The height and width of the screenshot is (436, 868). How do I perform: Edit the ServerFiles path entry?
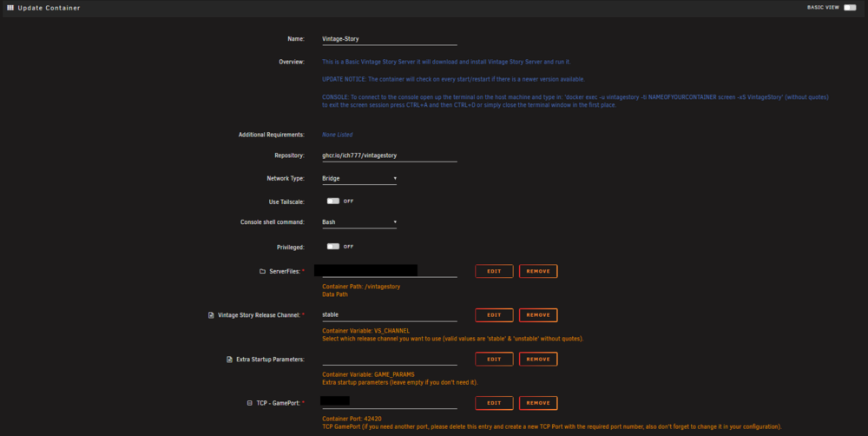tap(494, 272)
